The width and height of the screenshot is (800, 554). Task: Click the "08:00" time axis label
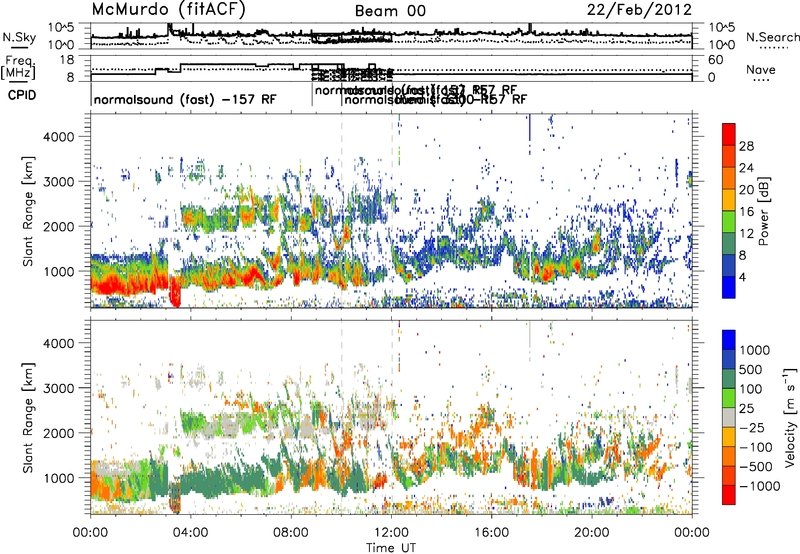[x=291, y=533]
